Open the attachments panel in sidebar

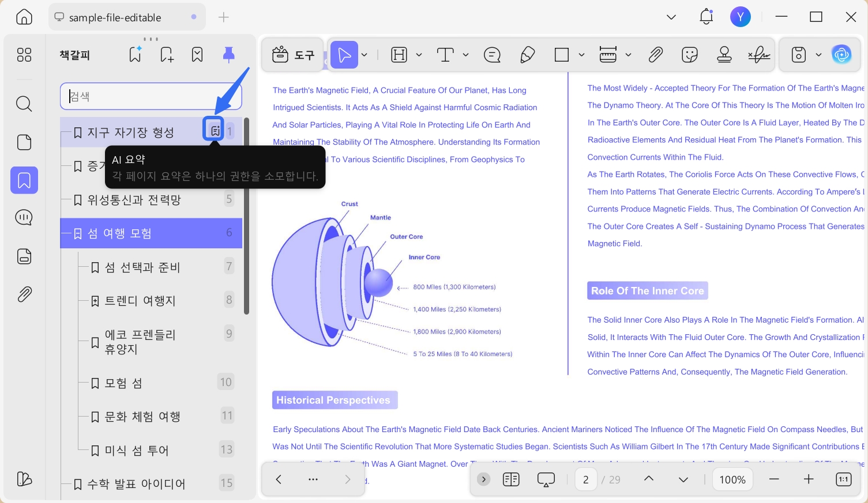tap(24, 294)
